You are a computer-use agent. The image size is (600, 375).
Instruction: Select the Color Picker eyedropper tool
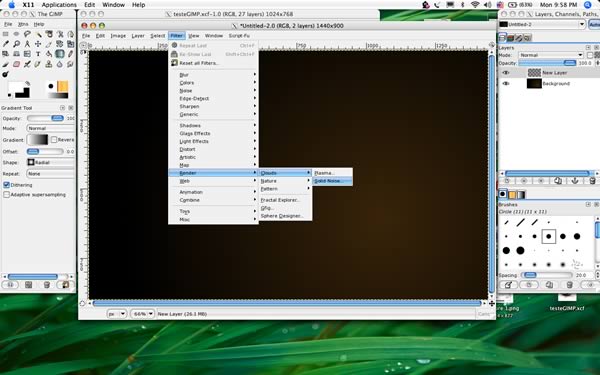5,44
